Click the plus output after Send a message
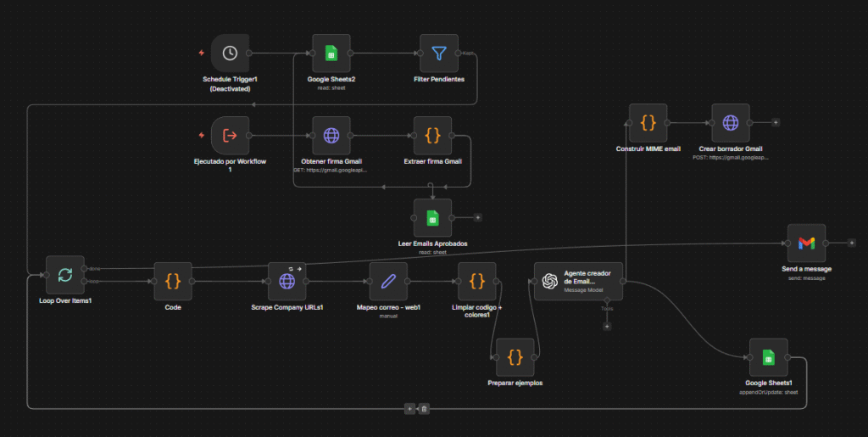 click(851, 243)
